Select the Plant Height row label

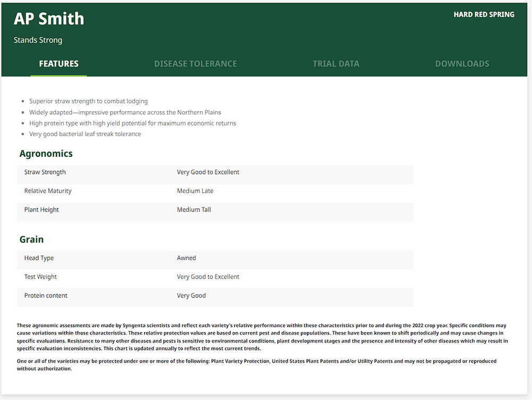coord(41,210)
